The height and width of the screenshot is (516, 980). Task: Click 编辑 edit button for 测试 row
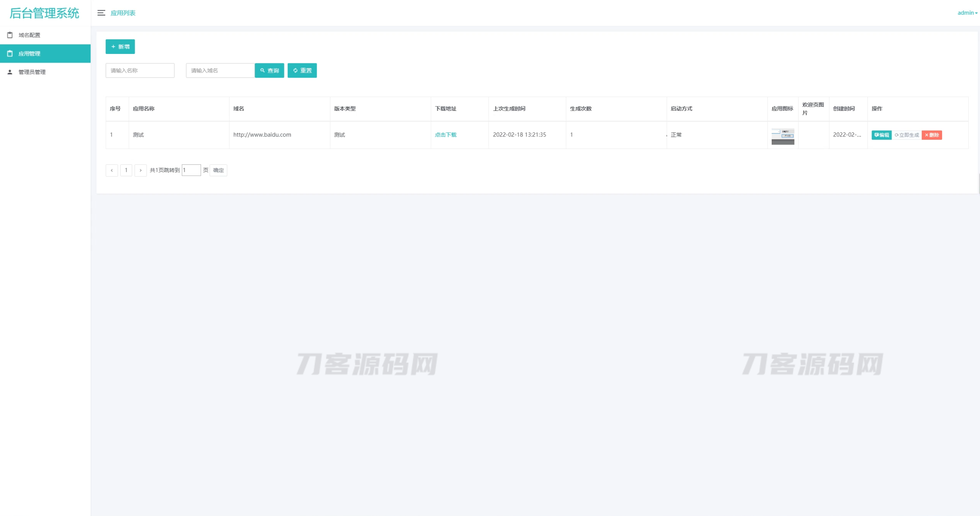(x=882, y=135)
